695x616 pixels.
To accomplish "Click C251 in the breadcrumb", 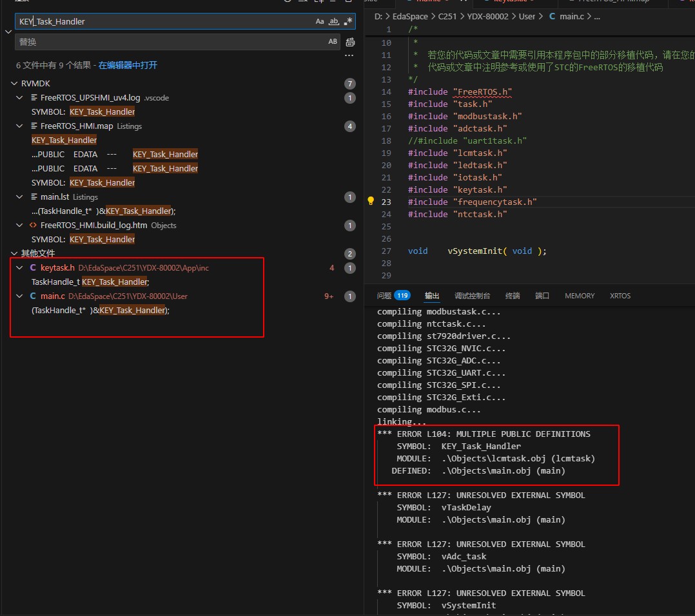I will 447,16.
